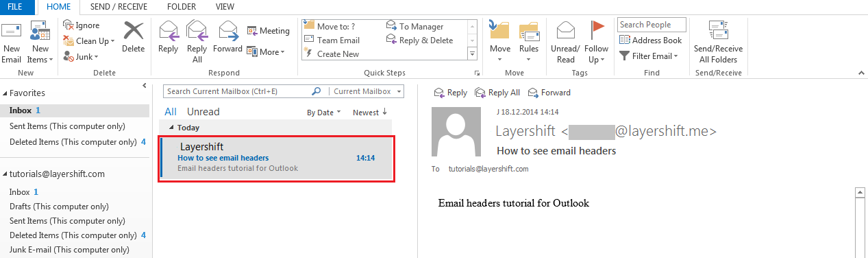
Task: Open the Clean Up dropdown
Action: pyautogui.click(x=89, y=40)
